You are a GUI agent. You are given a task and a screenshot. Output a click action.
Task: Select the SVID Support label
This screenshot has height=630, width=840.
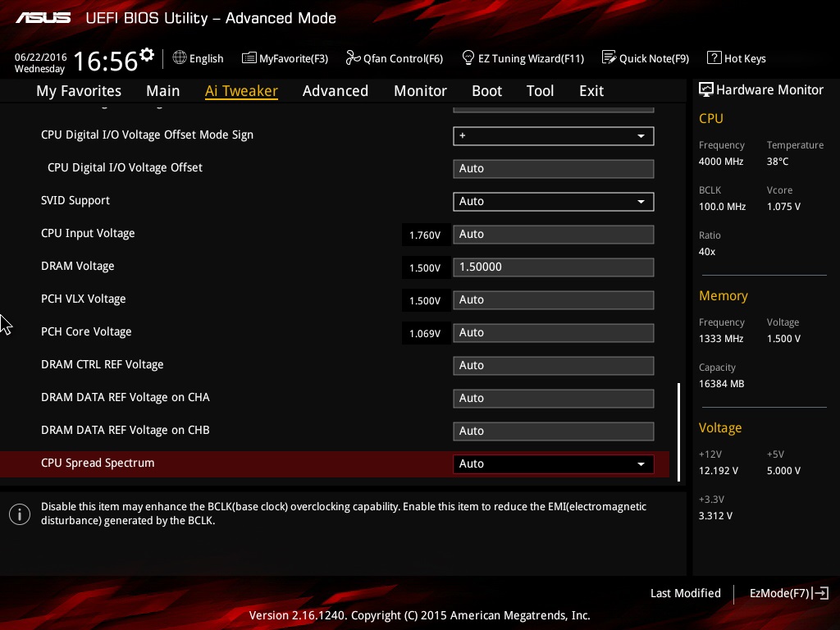[75, 200]
